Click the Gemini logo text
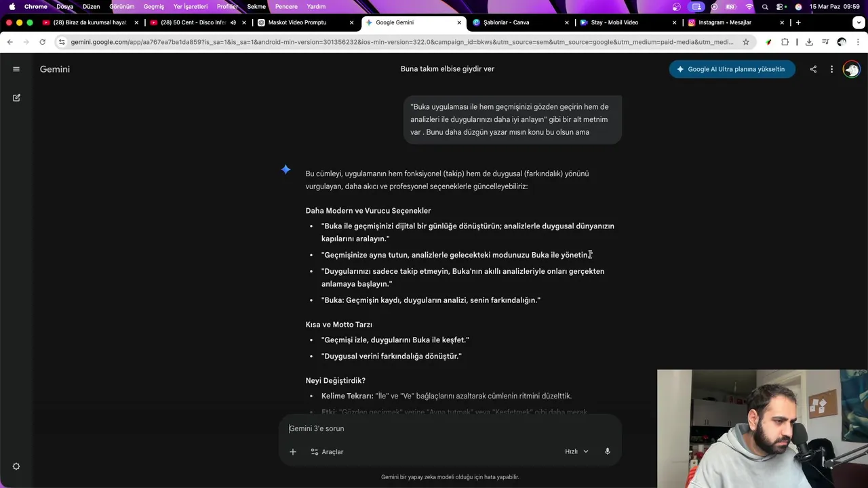The width and height of the screenshot is (868, 488). pyautogui.click(x=55, y=69)
